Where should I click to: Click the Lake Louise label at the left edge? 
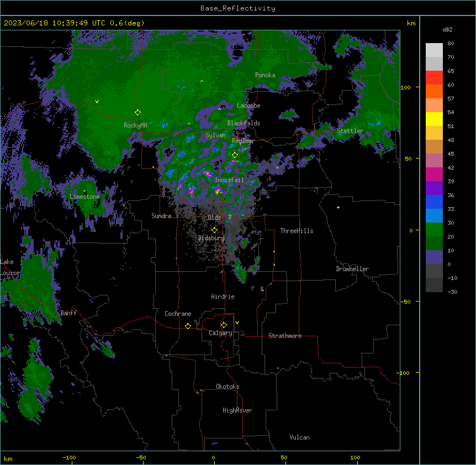[x=10, y=267]
